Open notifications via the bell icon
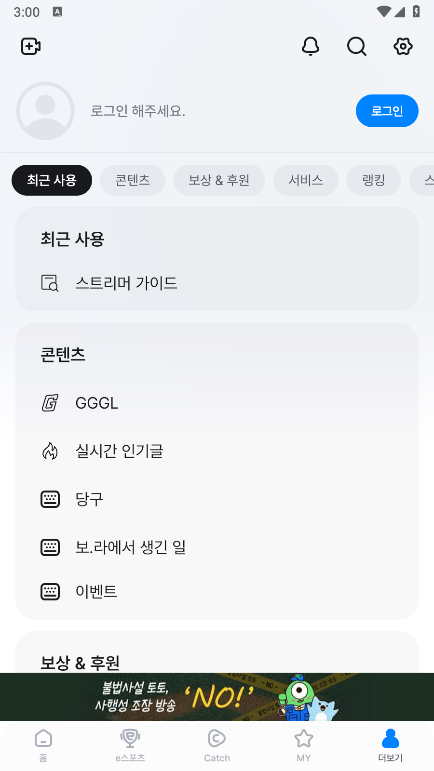 pyautogui.click(x=310, y=47)
